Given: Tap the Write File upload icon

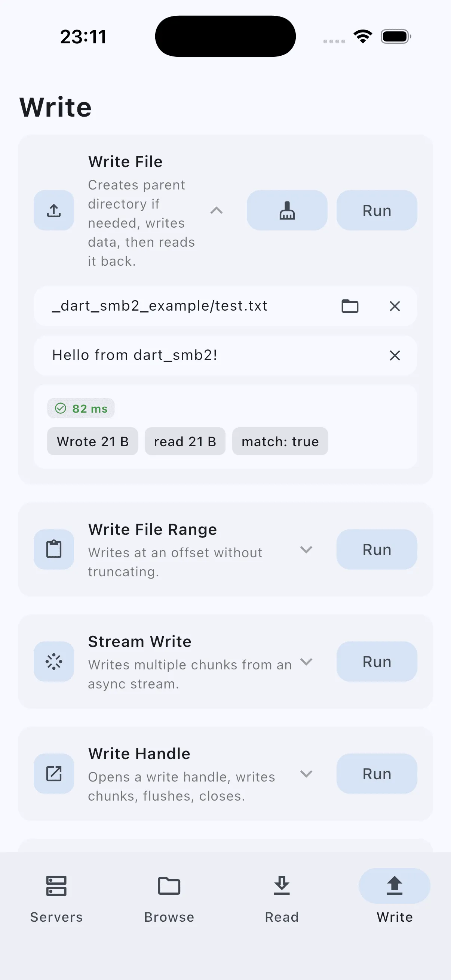Looking at the screenshot, I should pos(53,210).
